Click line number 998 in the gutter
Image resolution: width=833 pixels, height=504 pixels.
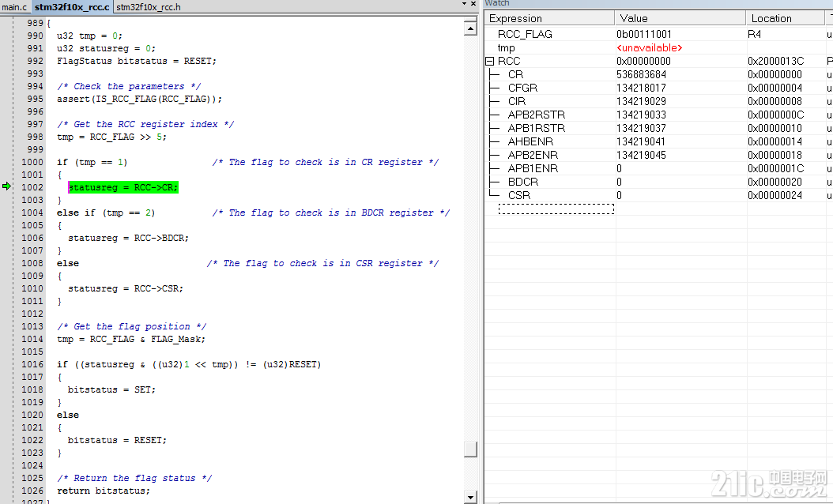click(x=35, y=137)
